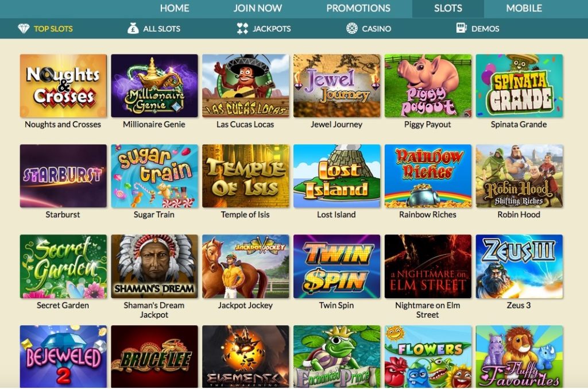Click the Nightmare on Elm Street caption
This screenshot has width=588, height=389.
point(427,310)
